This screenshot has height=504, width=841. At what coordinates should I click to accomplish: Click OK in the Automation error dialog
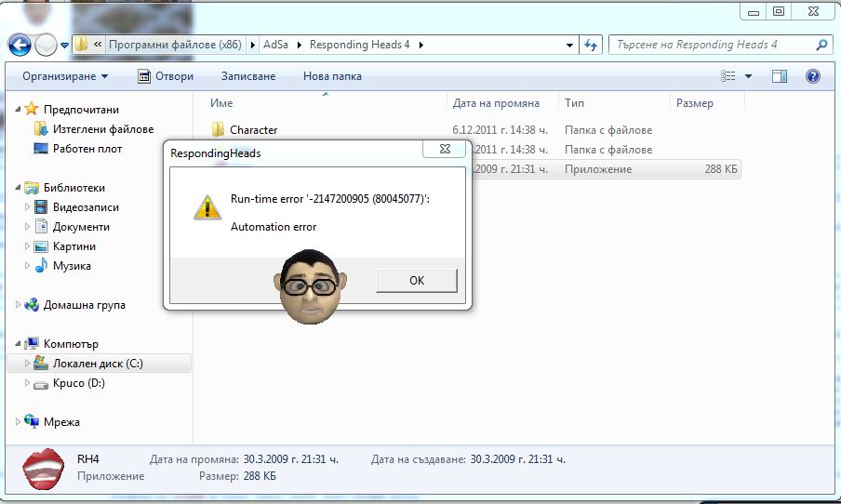[416, 280]
